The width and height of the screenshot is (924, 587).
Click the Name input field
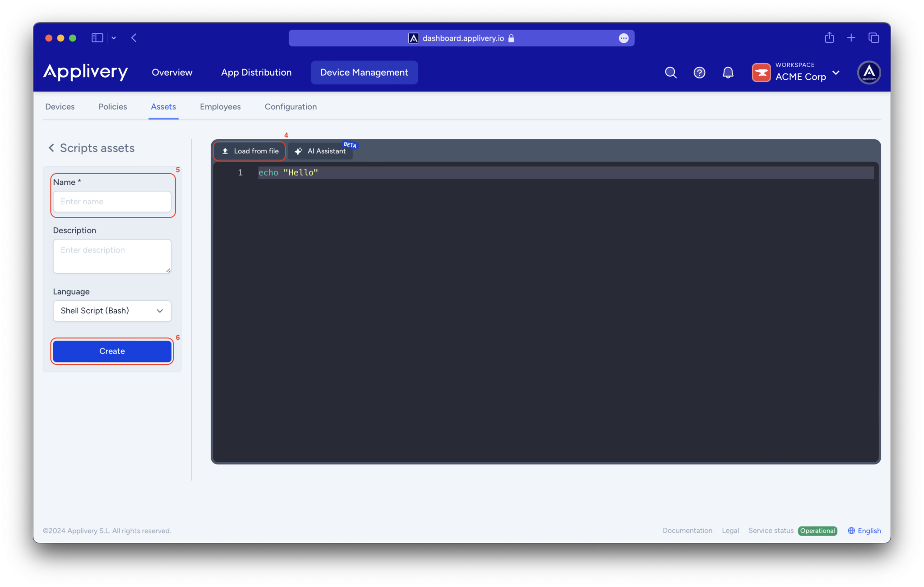[x=112, y=202]
